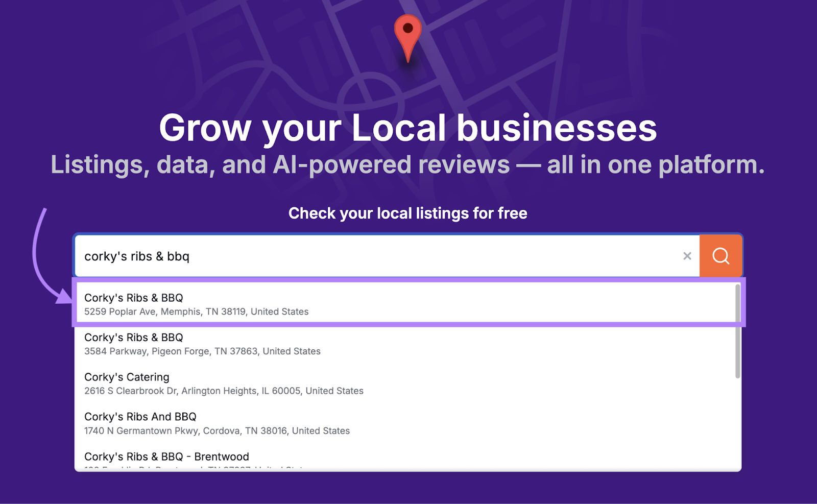Image resolution: width=817 pixels, height=504 pixels.
Task: Click inside the business search input field
Action: [357, 256]
